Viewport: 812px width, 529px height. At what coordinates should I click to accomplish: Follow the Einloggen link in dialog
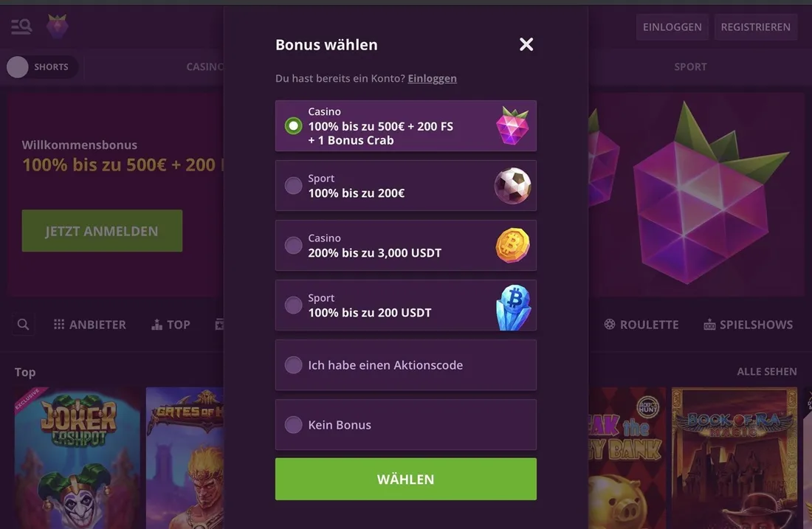tap(433, 78)
